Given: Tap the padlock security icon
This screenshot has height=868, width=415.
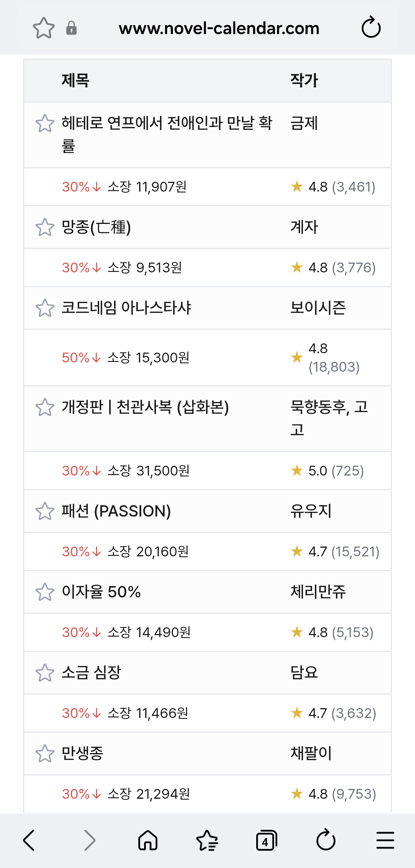Looking at the screenshot, I should pyautogui.click(x=71, y=28).
